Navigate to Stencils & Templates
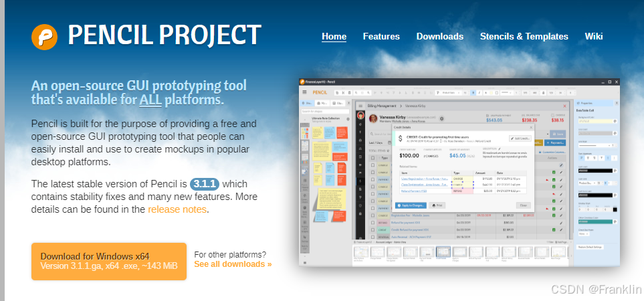Screen dimensions: 644x301 point(524,37)
